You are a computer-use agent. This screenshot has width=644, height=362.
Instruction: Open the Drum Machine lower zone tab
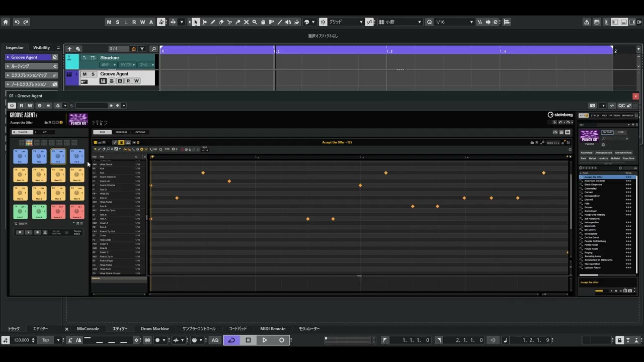pyautogui.click(x=155, y=329)
